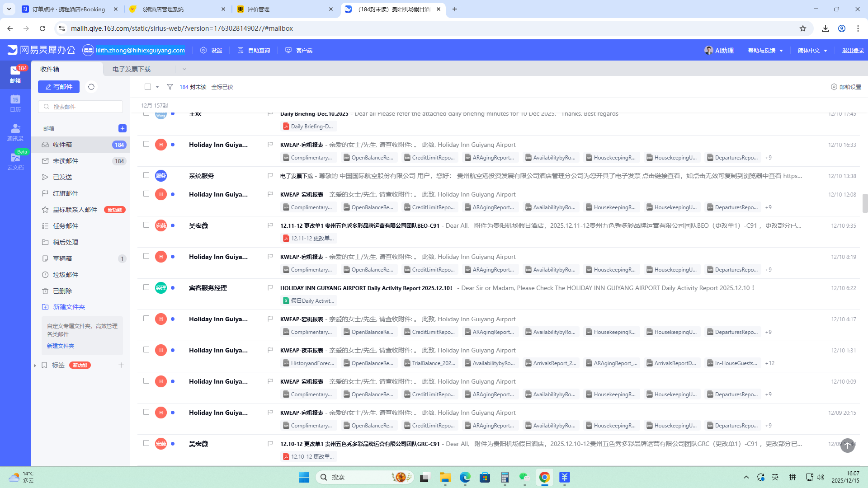The image size is (868, 488).
Task: Open AI助理 assistant
Action: coord(719,50)
